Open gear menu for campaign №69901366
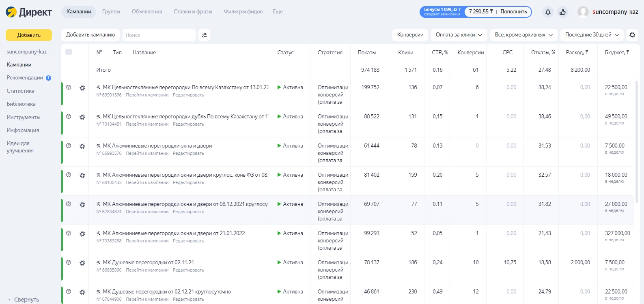The image size is (644, 304). coord(82,88)
